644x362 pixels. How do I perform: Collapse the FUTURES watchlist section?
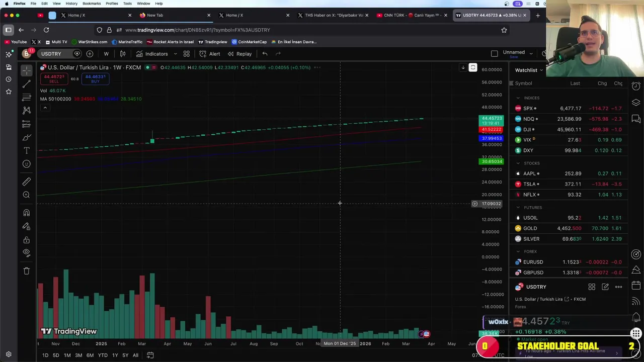[518, 208]
